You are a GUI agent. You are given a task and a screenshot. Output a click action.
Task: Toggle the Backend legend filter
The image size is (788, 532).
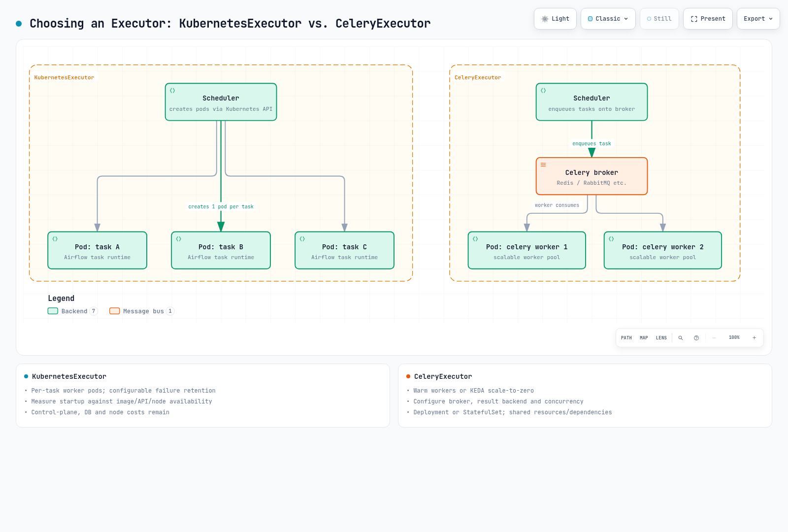click(72, 311)
